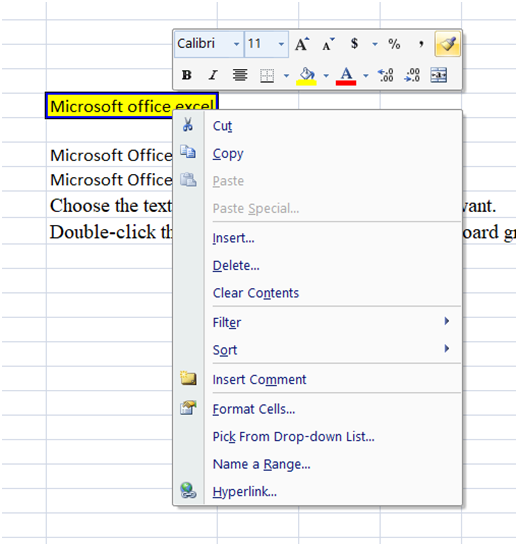Click the Hyperlink globe icon
518x546 pixels.
[188, 491]
